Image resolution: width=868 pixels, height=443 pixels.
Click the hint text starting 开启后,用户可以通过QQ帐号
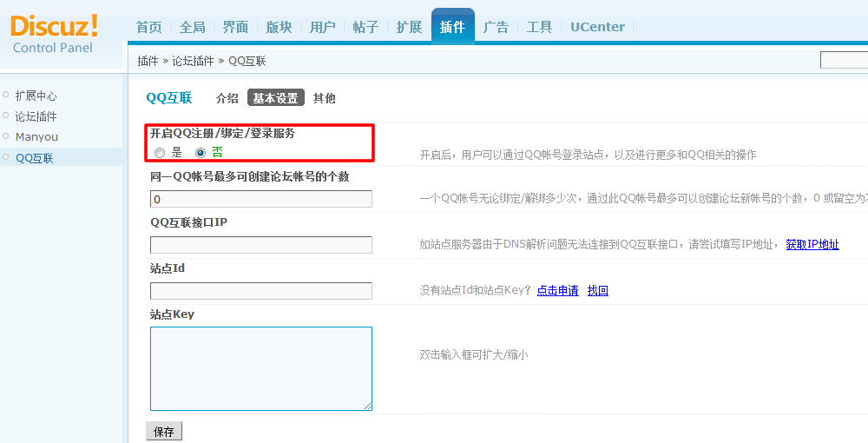(588, 155)
